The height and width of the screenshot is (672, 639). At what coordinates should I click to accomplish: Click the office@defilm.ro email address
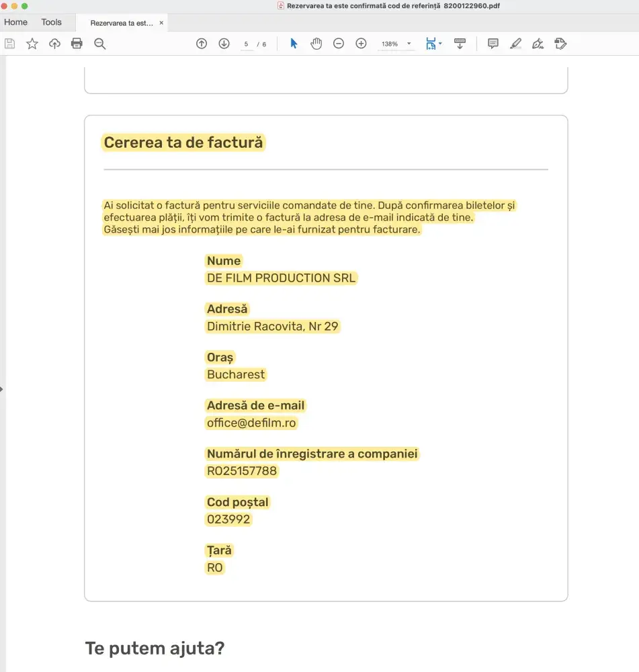pyautogui.click(x=251, y=423)
